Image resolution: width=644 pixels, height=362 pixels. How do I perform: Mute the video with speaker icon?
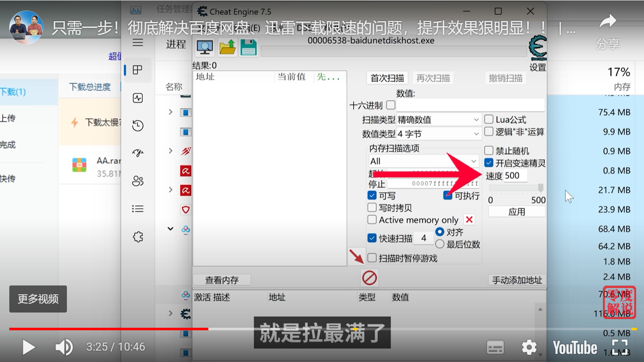(x=64, y=347)
